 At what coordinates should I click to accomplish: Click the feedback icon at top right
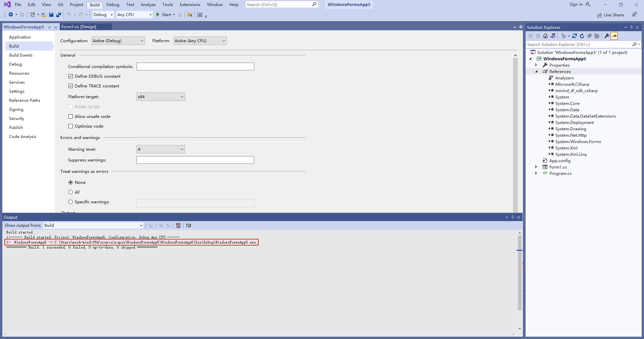click(635, 14)
